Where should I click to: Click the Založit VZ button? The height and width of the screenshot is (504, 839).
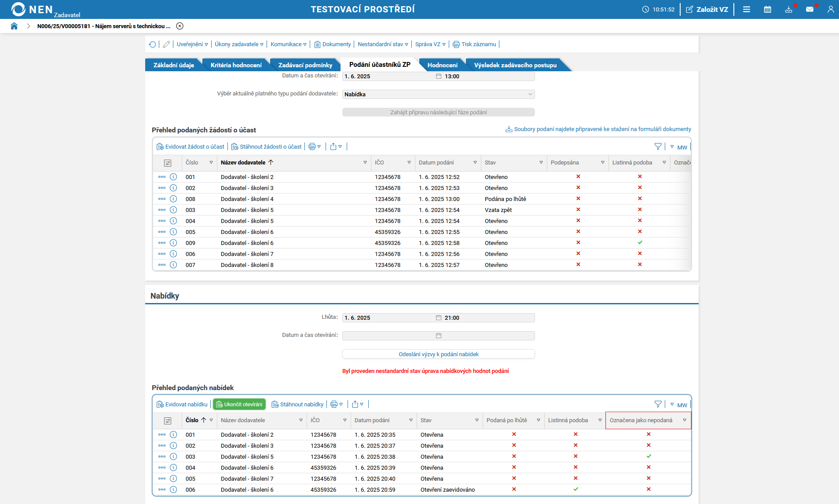point(707,9)
